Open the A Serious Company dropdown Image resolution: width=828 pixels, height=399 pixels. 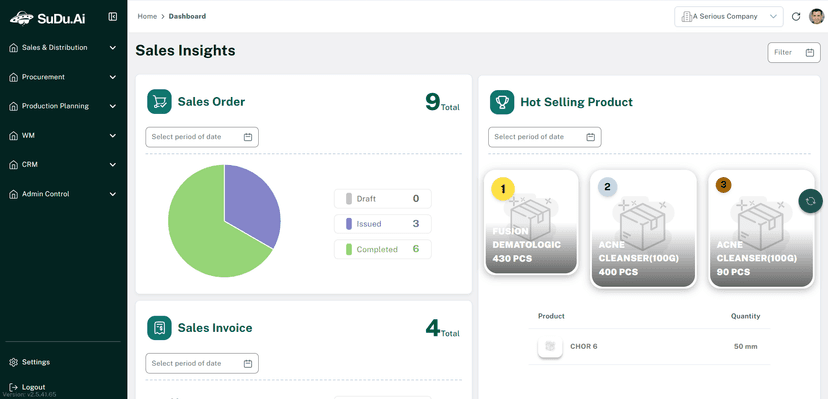click(x=729, y=16)
